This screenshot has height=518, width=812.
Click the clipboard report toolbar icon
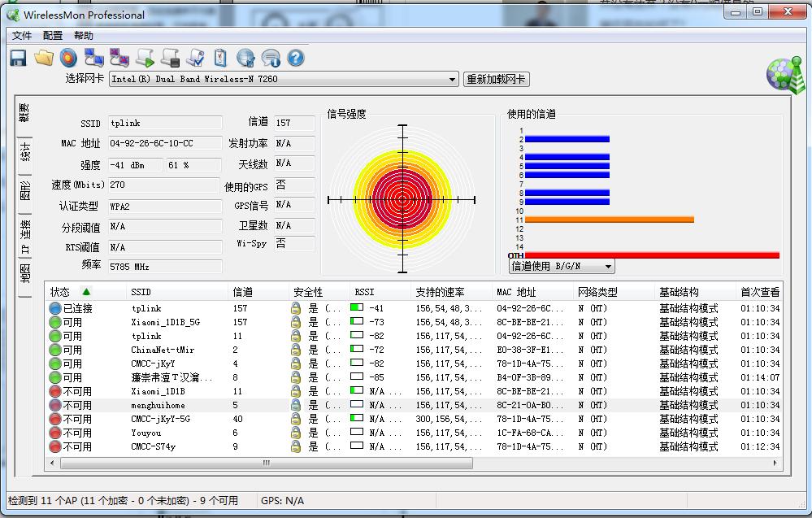(x=219, y=57)
